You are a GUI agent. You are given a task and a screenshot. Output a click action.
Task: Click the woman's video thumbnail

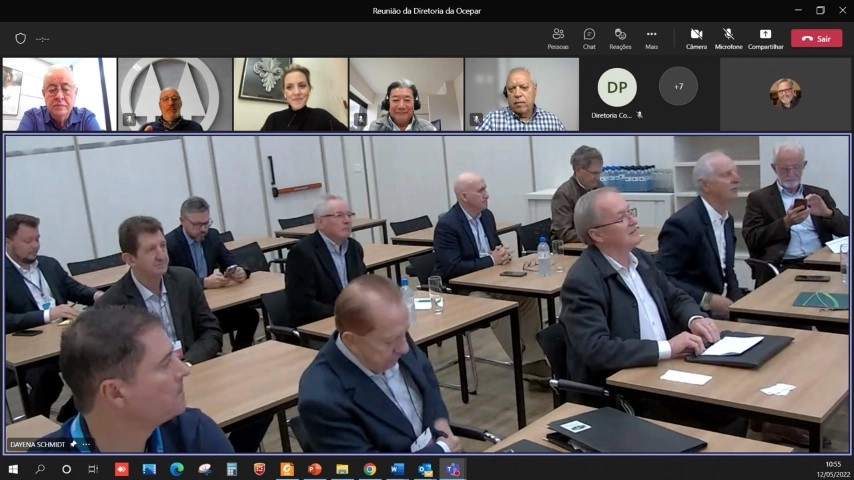pyautogui.click(x=290, y=94)
